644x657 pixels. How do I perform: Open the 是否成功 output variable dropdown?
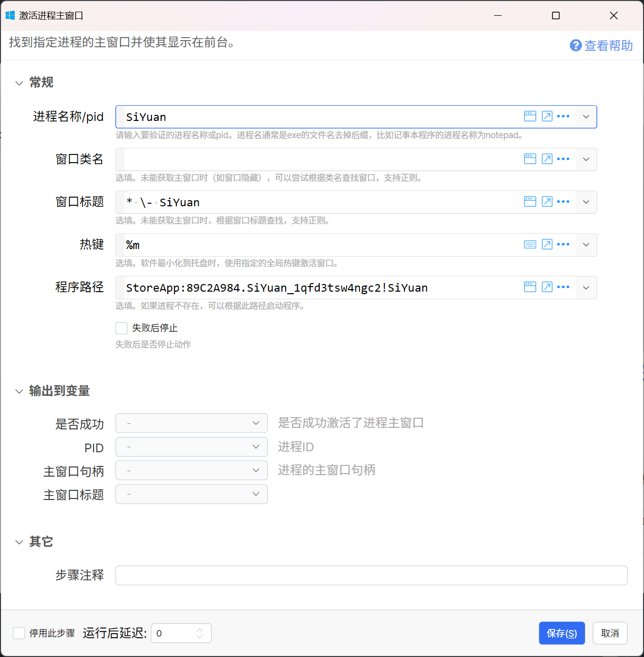pos(192,423)
